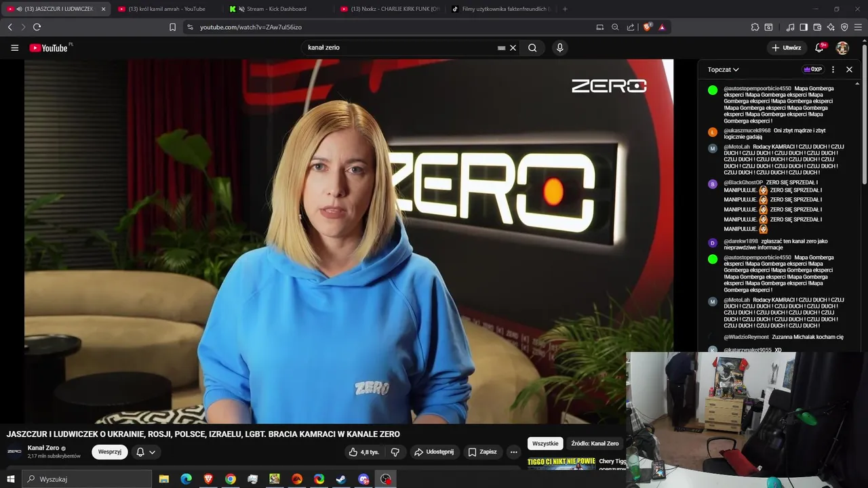This screenshot has width=868, height=488.
Task: Select the Źródło: Kanał Zero chip
Action: click(x=595, y=443)
